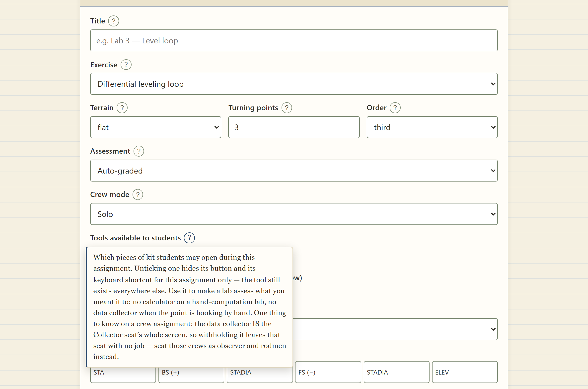Screen dimensions: 588x389
Task: Show help for Order
Action: (x=395, y=108)
